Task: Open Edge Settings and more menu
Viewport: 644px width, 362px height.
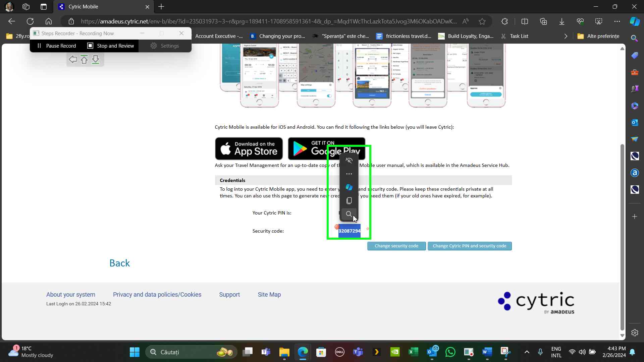Action: 617,21
